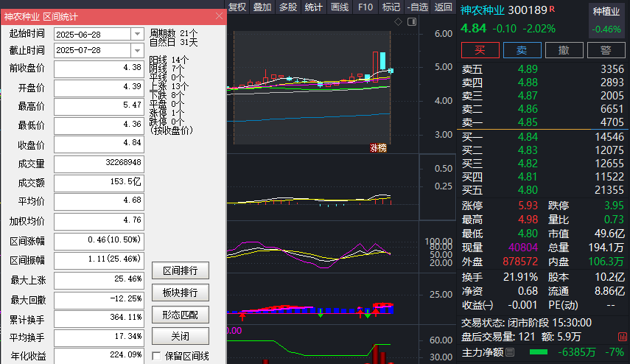Viewport: 630px width, 364px height.
Task: Close the 区间统计 dialog
Action: pos(219,16)
